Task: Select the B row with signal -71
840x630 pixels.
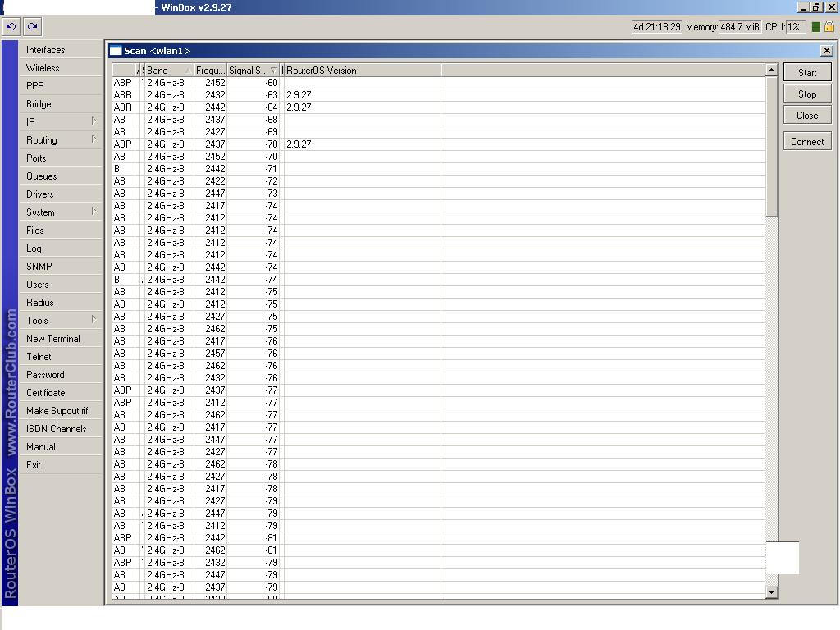Action: [x=438, y=169]
